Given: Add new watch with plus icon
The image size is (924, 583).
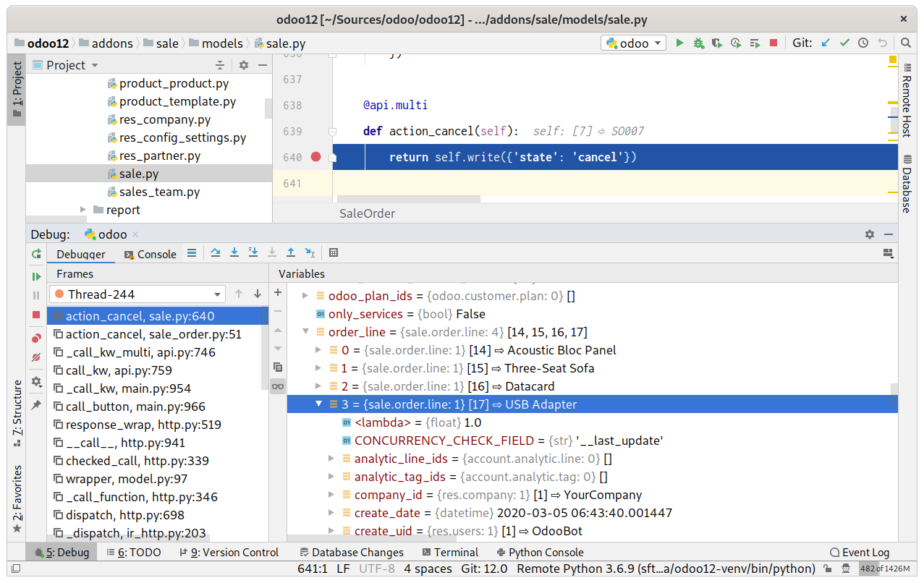Looking at the screenshot, I should [x=278, y=293].
